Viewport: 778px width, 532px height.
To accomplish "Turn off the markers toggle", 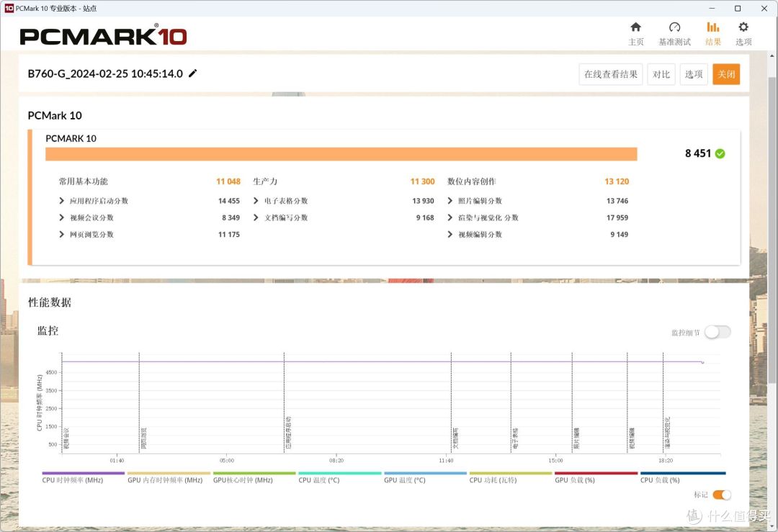I will pos(722,495).
